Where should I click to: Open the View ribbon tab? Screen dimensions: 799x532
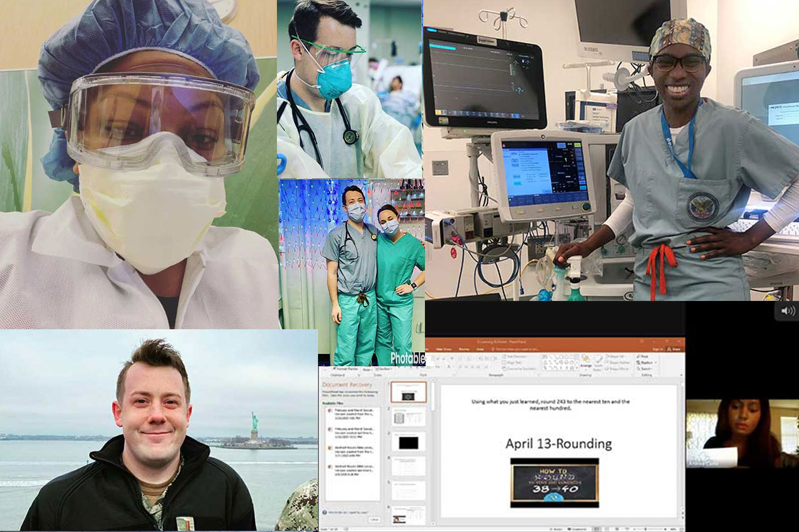pos(480,349)
